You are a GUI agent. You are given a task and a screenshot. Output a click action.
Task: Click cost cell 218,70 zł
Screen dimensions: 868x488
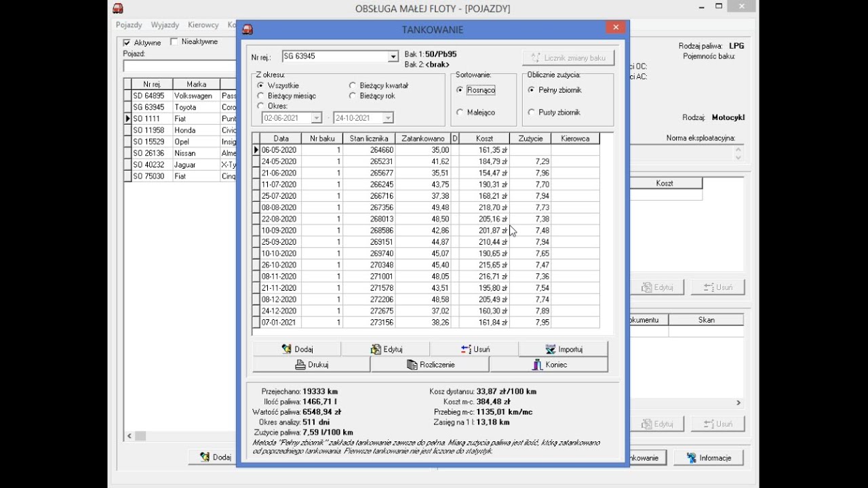pyautogui.click(x=484, y=207)
